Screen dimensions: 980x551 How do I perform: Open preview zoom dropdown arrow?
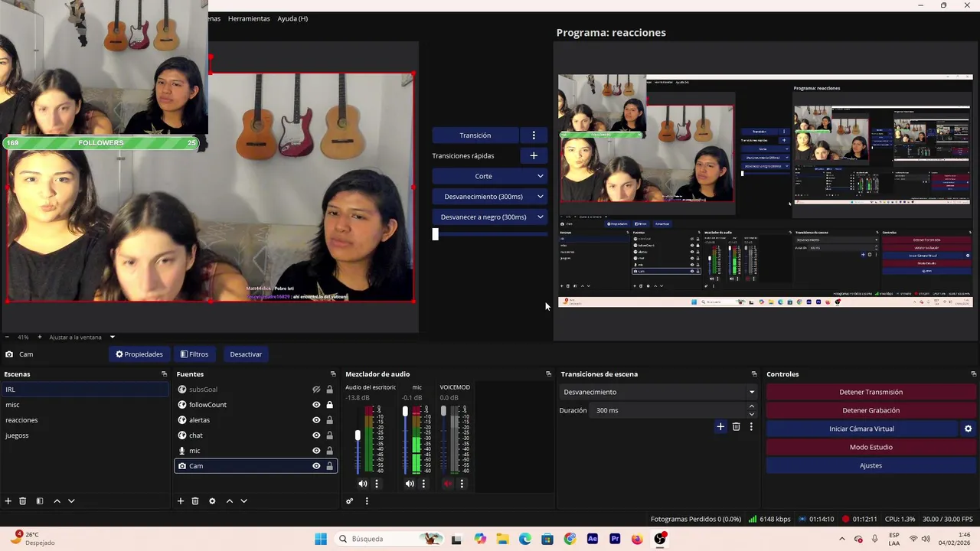(x=112, y=337)
